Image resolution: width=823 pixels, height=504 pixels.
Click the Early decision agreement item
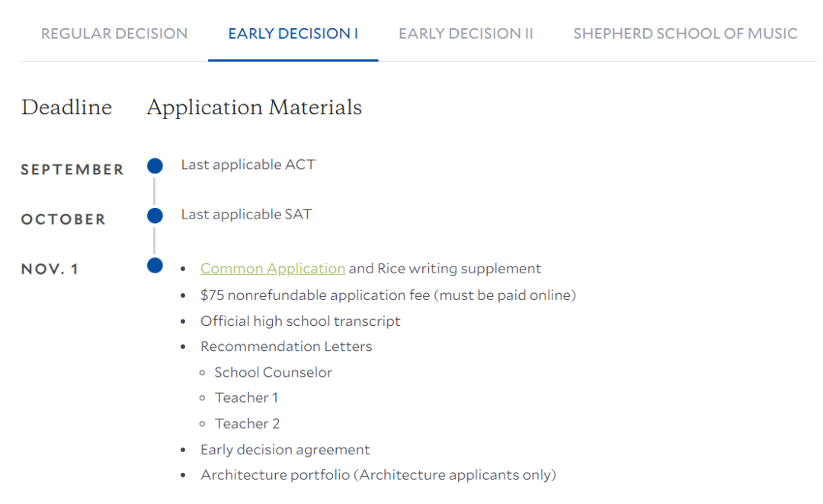pos(285,450)
